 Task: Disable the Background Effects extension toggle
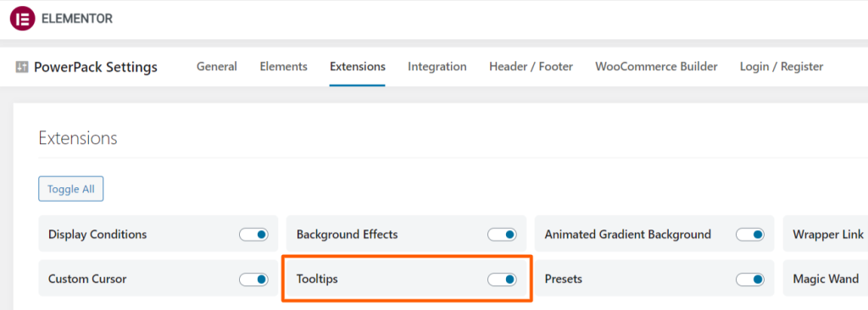pyautogui.click(x=502, y=234)
